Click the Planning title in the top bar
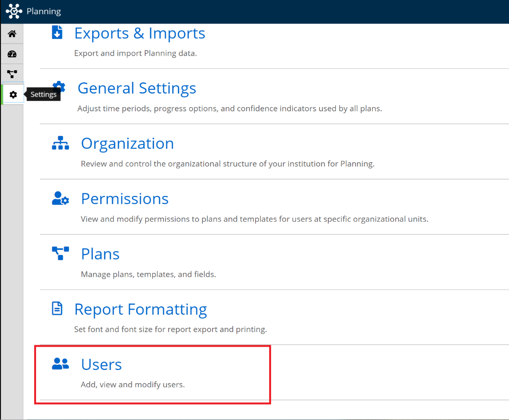The width and height of the screenshot is (509, 420). point(45,11)
